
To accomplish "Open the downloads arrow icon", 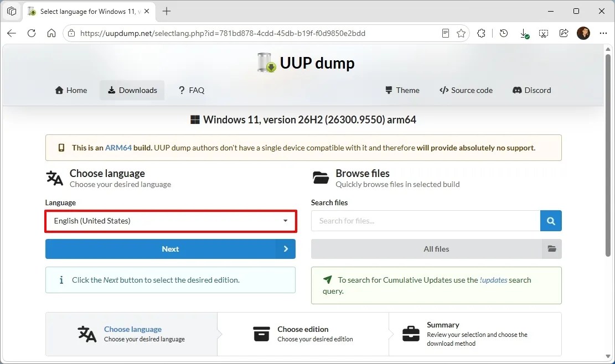I will coord(524,34).
